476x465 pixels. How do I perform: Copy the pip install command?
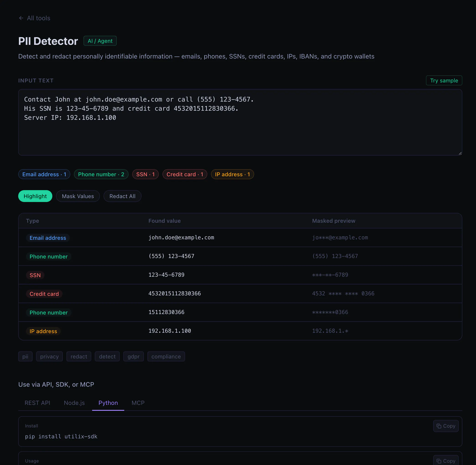click(446, 426)
